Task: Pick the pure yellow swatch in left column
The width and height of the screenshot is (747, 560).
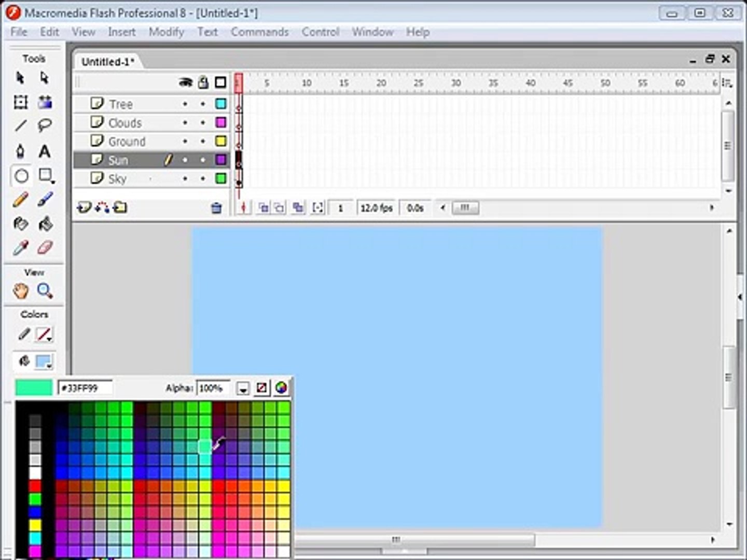Action: (x=35, y=525)
